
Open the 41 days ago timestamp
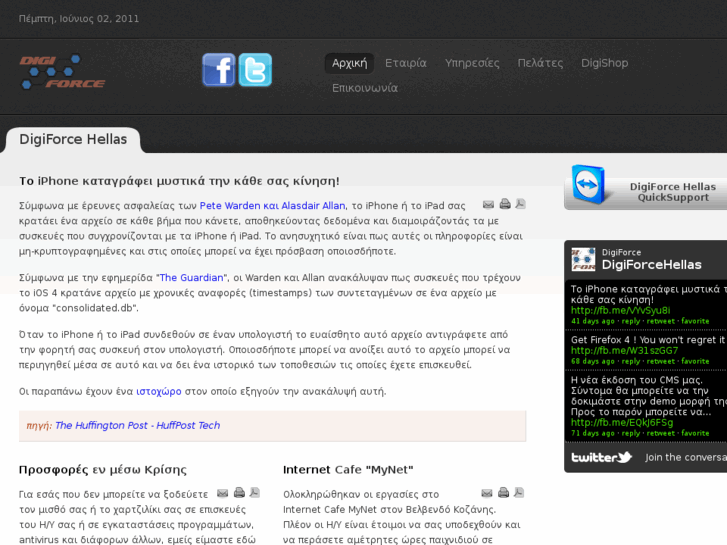point(593,321)
